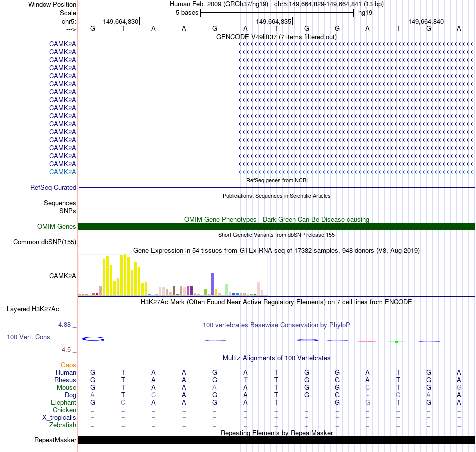This screenshot has height=452, width=476.
Task: Click the 149,664,835 ruler position marker
Action: [274, 21]
